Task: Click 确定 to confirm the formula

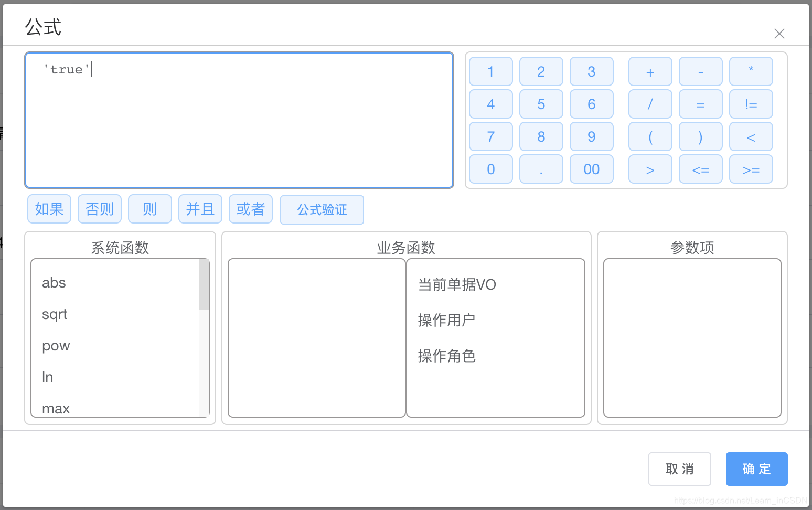Action: (757, 469)
